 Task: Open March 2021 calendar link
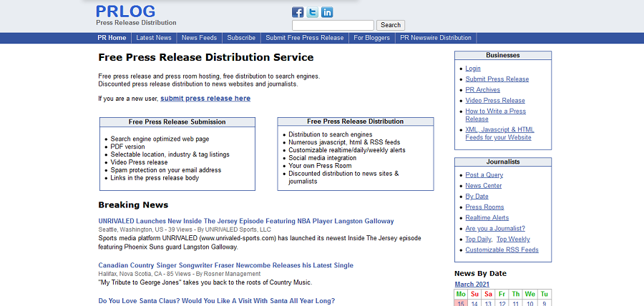pos(472,285)
